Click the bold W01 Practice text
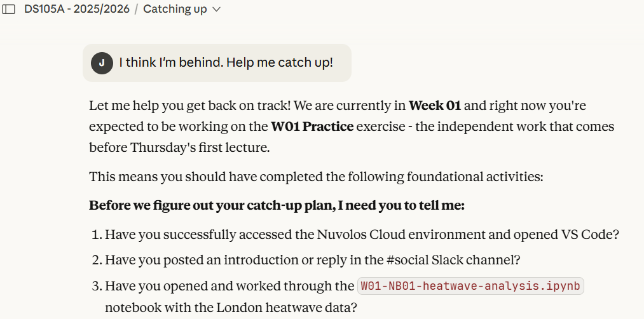The height and width of the screenshot is (319, 644). point(312,126)
